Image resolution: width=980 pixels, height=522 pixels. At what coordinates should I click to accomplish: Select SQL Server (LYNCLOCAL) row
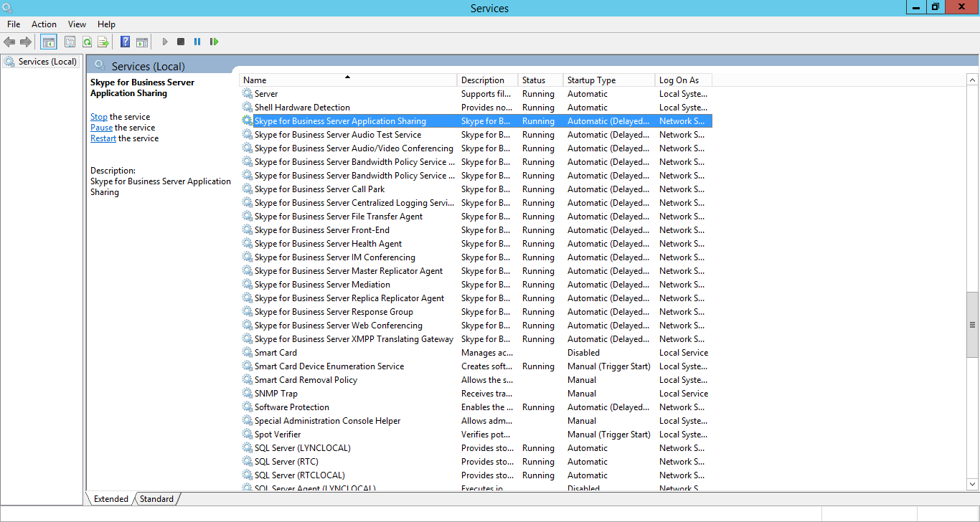[476, 448]
